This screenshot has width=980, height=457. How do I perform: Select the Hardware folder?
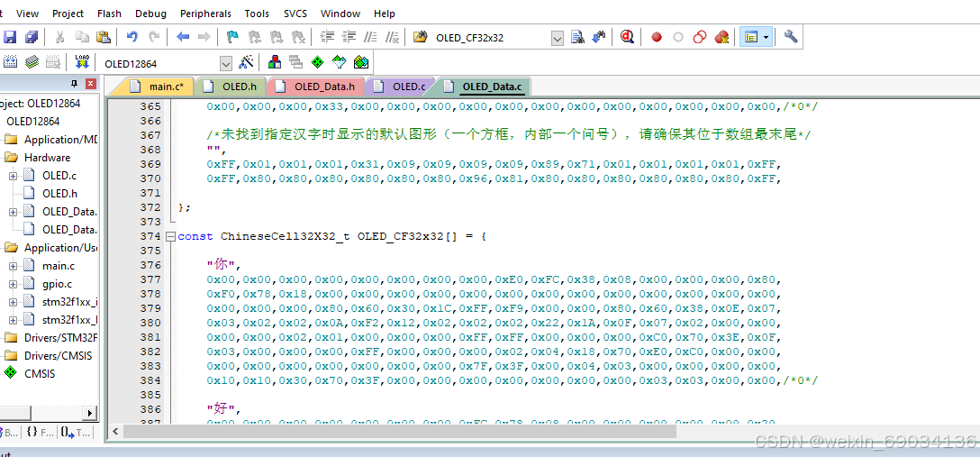pyautogui.click(x=48, y=158)
